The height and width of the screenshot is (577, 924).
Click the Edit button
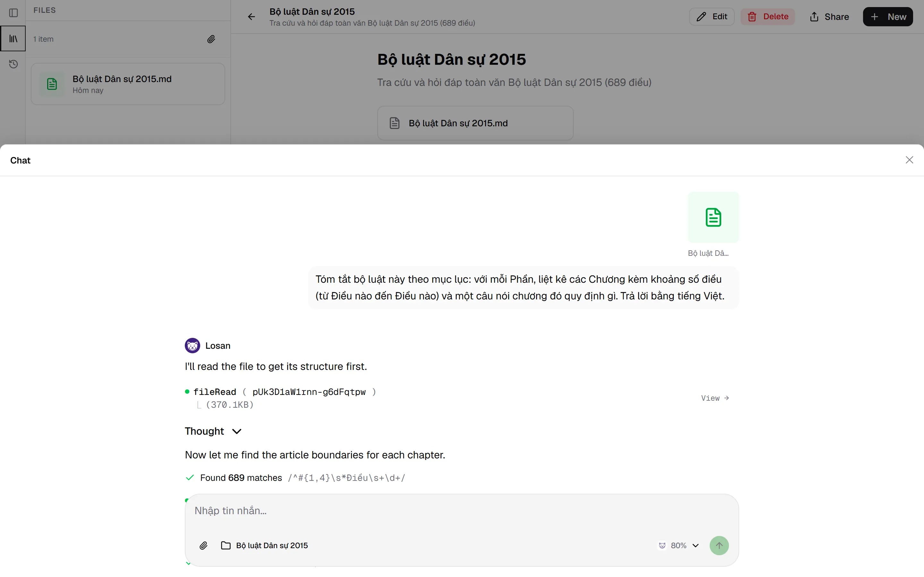click(x=712, y=17)
